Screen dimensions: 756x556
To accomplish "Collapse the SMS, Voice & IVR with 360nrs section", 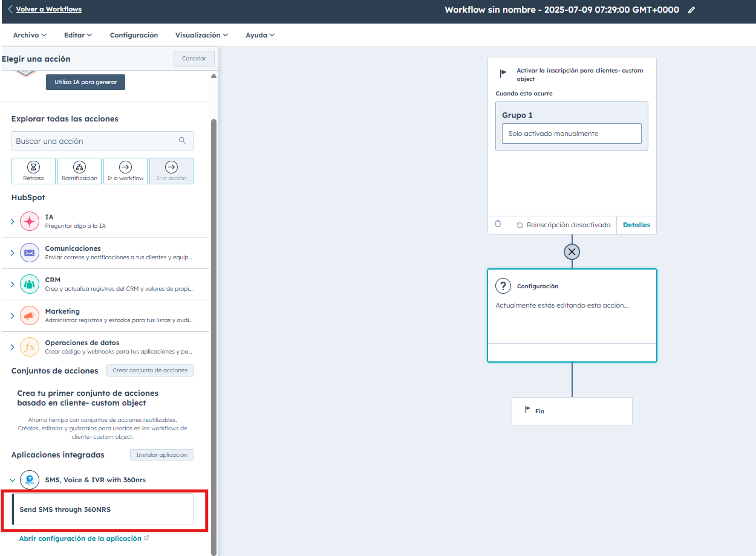I will [12, 480].
